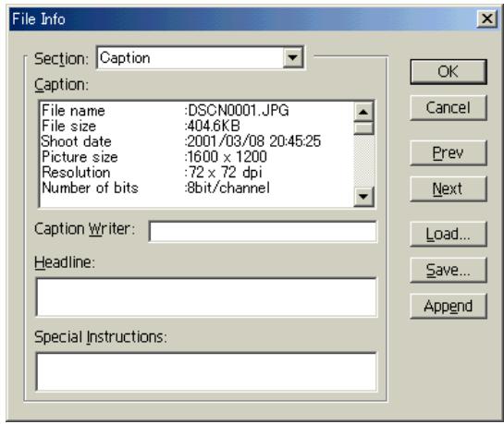Click the caption scrollbar down arrow
The height and width of the screenshot is (424, 504).
(x=363, y=197)
